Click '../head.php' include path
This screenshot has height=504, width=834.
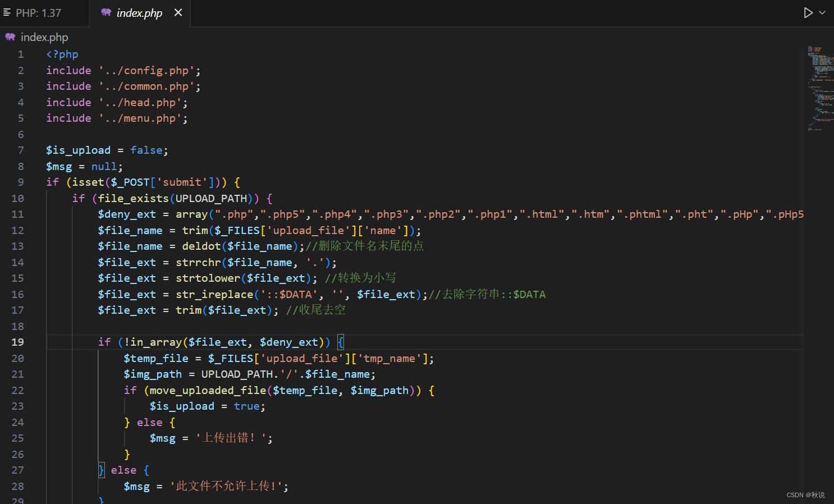(140, 103)
